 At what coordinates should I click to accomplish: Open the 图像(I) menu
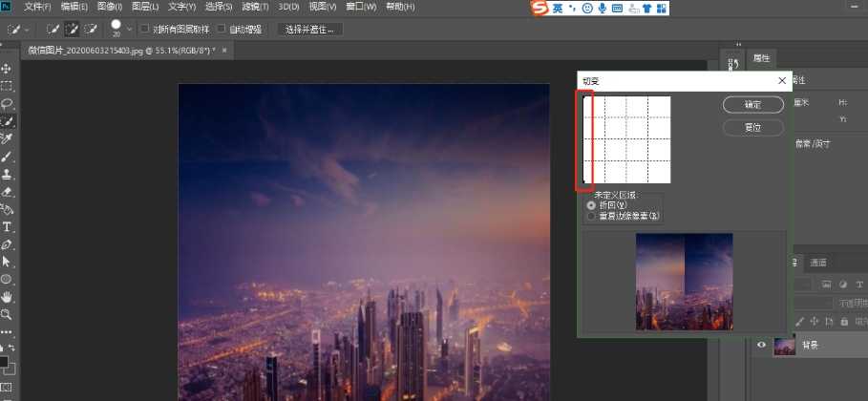[110, 7]
